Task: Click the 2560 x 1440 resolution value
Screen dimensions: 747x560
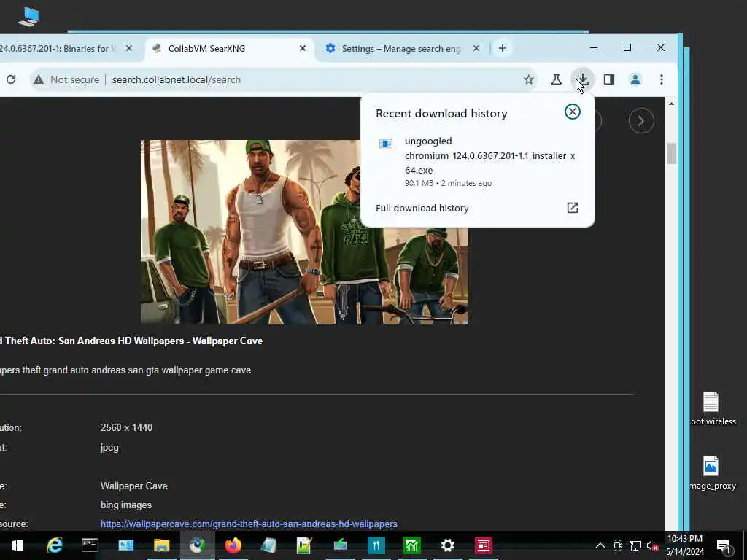Action: (x=126, y=427)
